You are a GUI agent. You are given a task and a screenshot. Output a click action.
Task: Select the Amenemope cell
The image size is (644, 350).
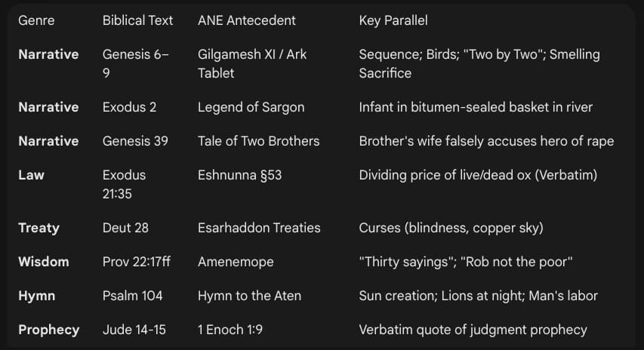pyautogui.click(x=236, y=262)
